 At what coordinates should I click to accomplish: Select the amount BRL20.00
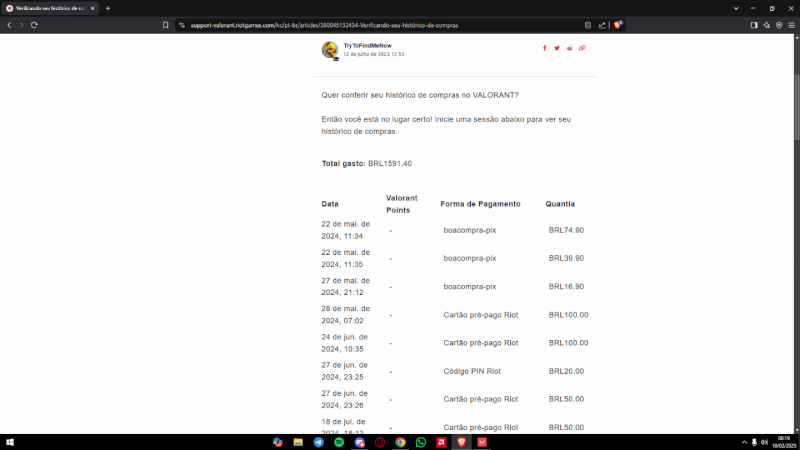tap(566, 371)
